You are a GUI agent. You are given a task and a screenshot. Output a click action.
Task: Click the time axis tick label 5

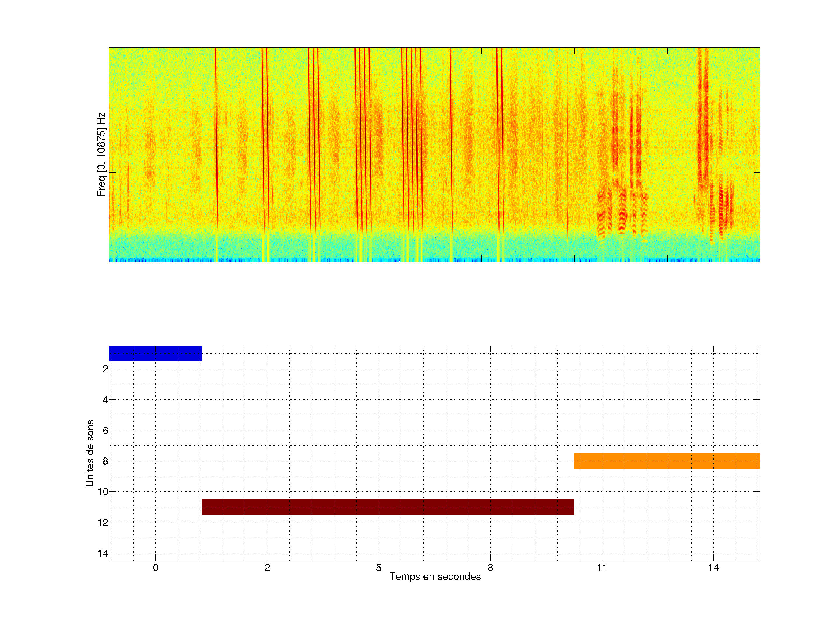click(x=379, y=568)
